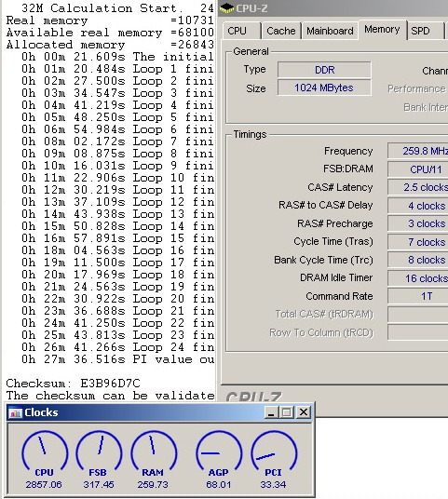Minimize the Clocks window

[271, 412]
